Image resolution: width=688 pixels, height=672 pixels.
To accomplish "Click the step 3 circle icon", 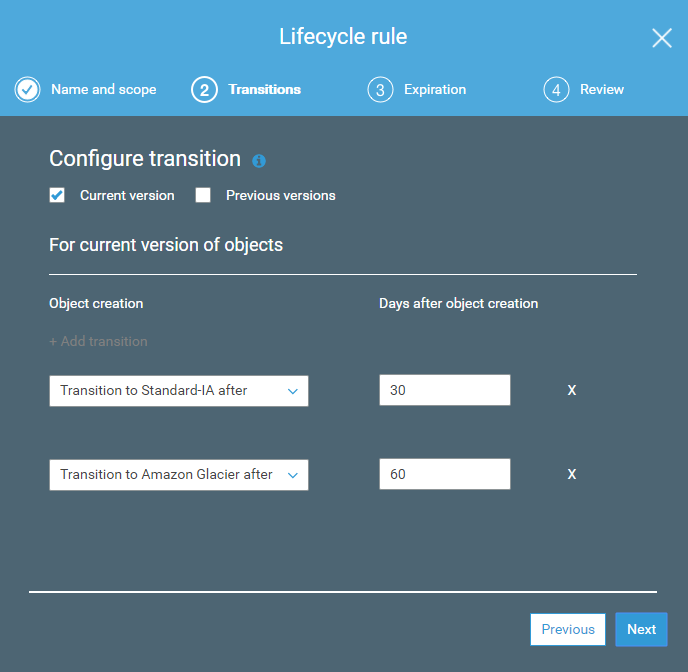I will [380, 90].
